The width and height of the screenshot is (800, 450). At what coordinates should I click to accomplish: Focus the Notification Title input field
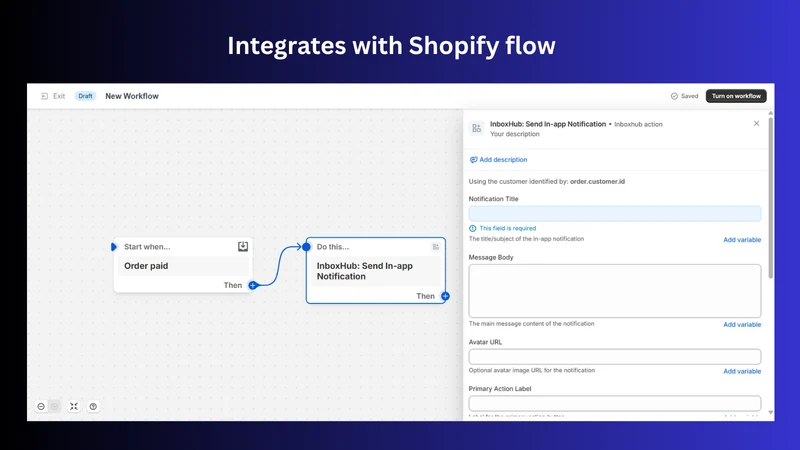pos(615,214)
